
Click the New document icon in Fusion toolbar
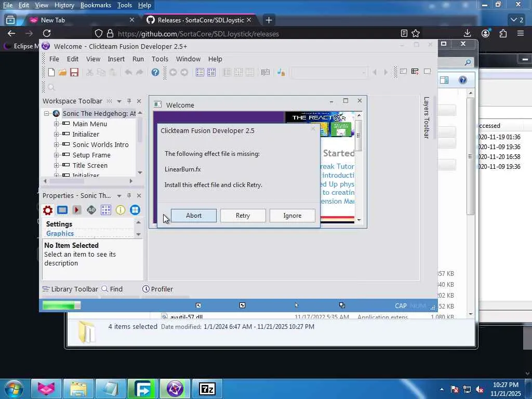51,72
